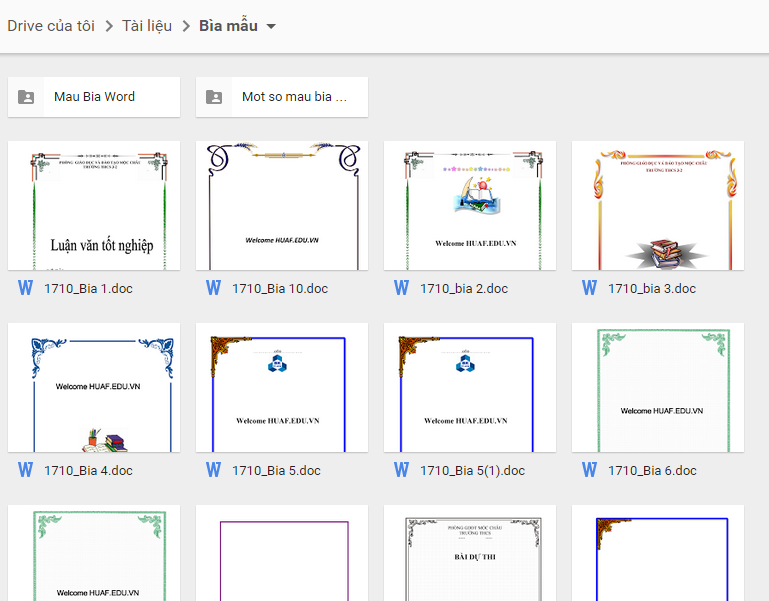
Task: Expand the Bìa mẫu dropdown arrow
Action: point(271,26)
